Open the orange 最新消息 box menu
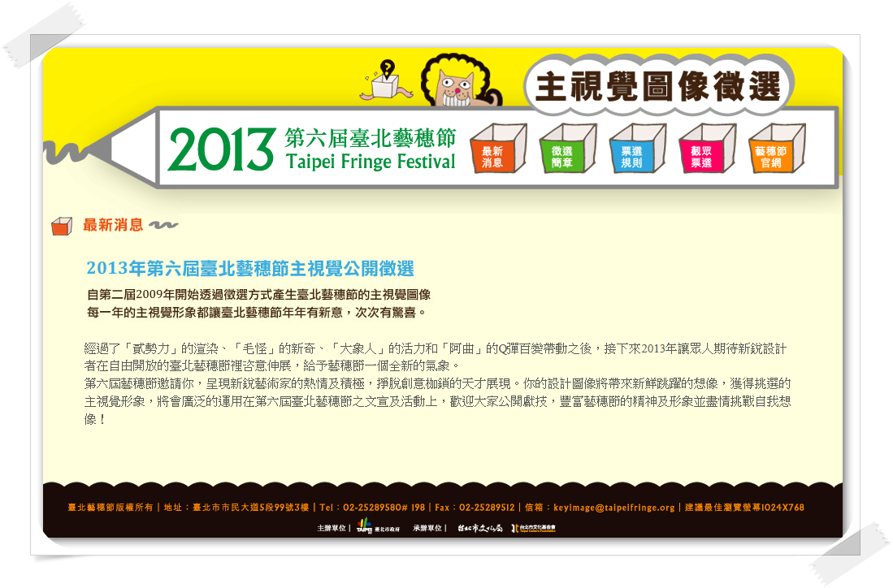Screen dimensions: 893x588 point(498,149)
